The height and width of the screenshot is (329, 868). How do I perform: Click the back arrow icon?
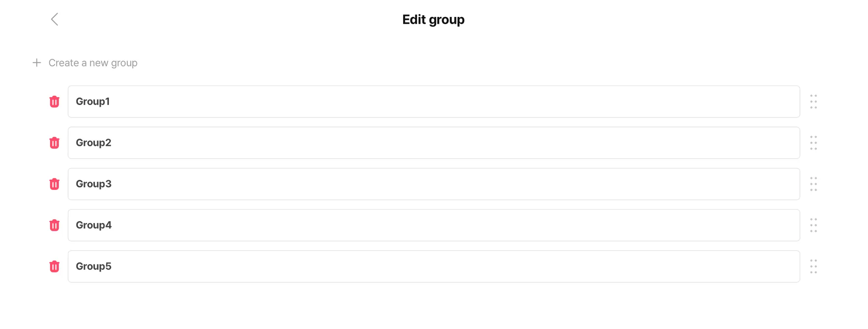point(55,19)
